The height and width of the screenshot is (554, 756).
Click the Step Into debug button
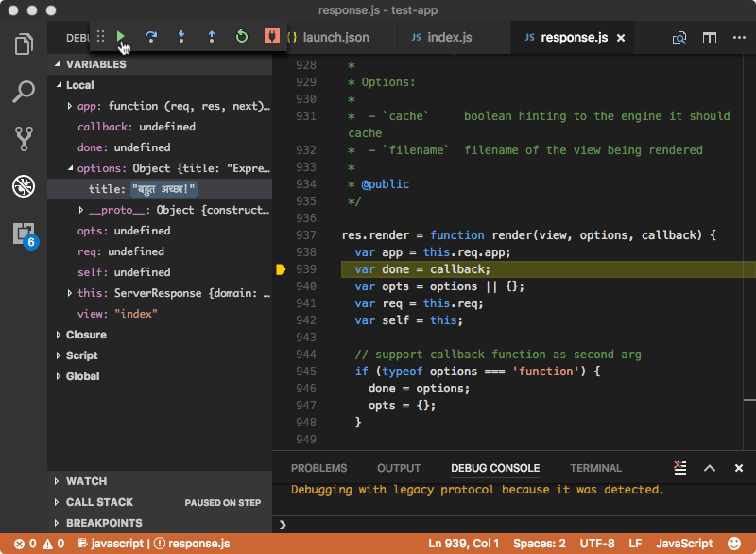click(x=181, y=37)
